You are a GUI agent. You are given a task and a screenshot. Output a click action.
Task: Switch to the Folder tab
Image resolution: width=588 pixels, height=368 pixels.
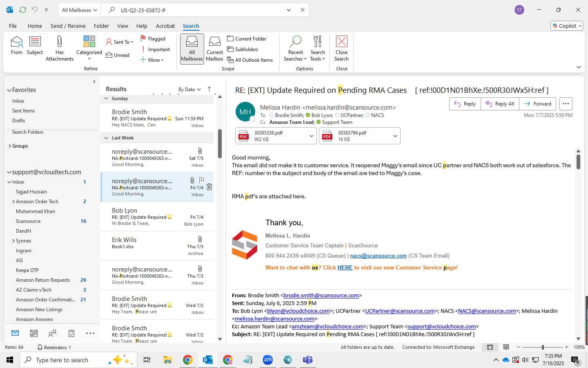101,26
